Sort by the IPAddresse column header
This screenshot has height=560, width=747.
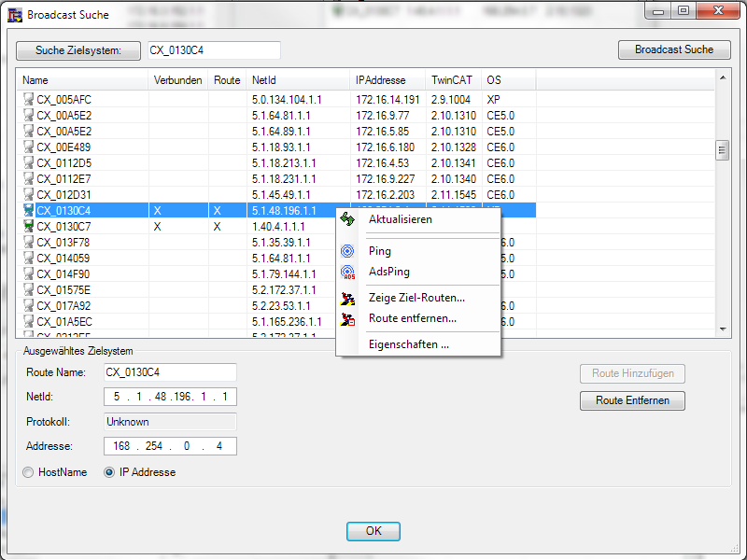point(388,80)
